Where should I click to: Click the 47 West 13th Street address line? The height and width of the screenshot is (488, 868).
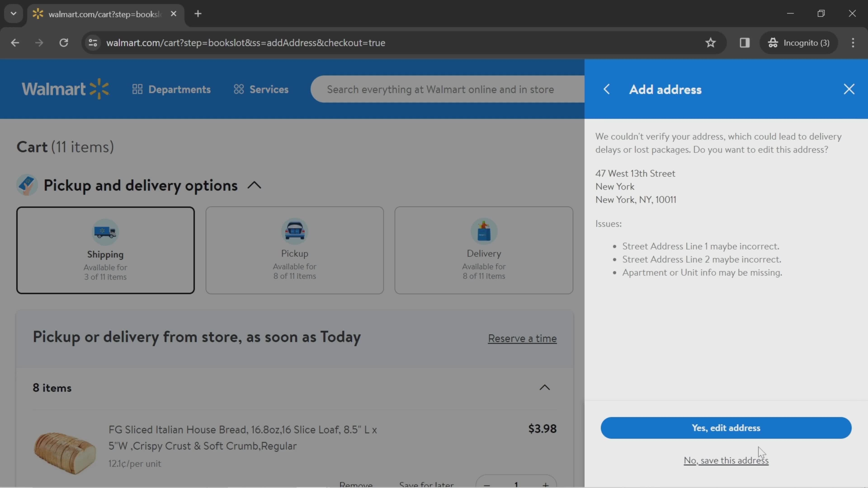[x=635, y=174]
